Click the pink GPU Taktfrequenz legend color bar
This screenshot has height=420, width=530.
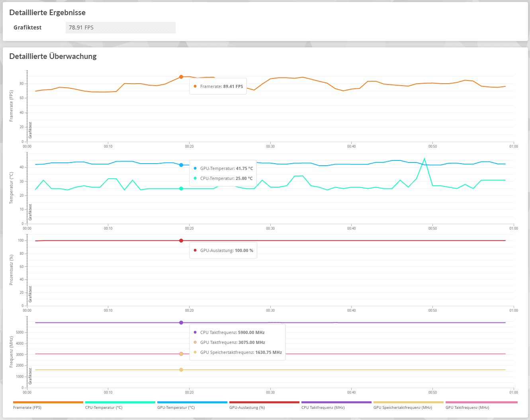pyautogui.click(x=481, y=402)
